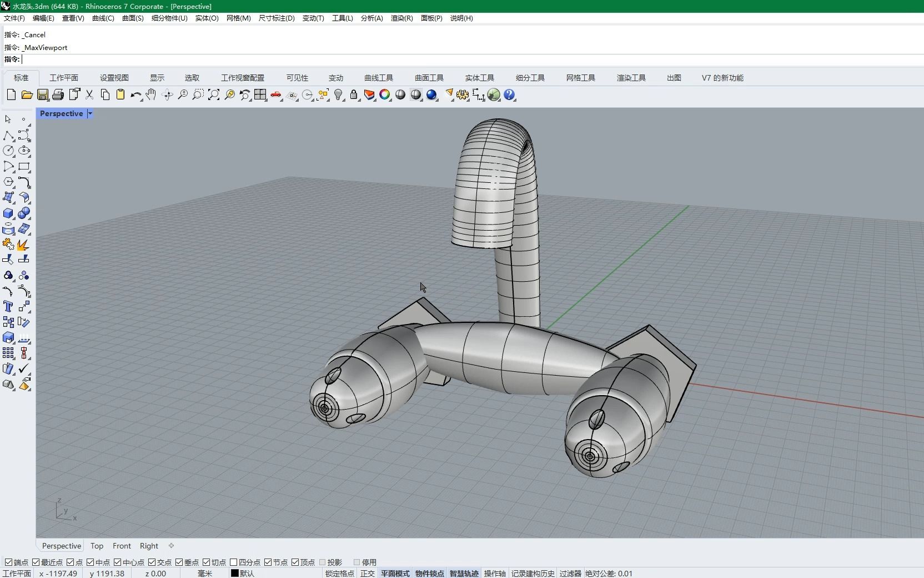
Task: Switch to Shaded viewport sphere icon
Action: pos(400,95)
